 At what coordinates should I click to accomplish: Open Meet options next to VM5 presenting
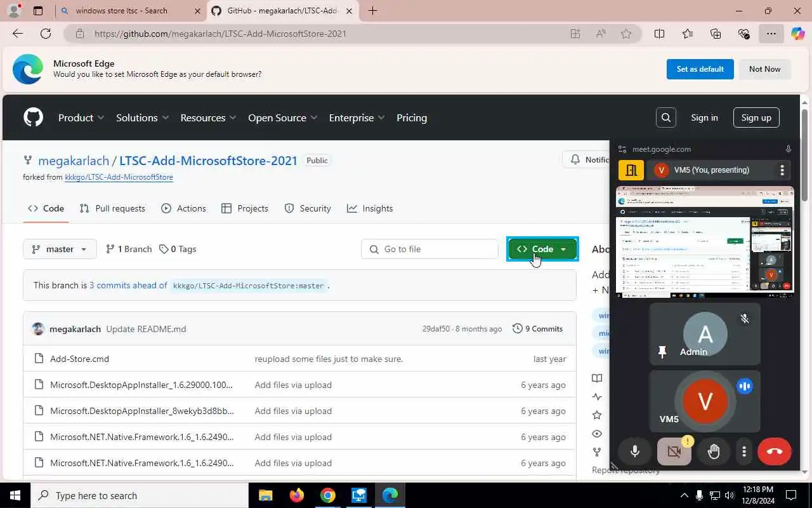click(x=782, y=170)
